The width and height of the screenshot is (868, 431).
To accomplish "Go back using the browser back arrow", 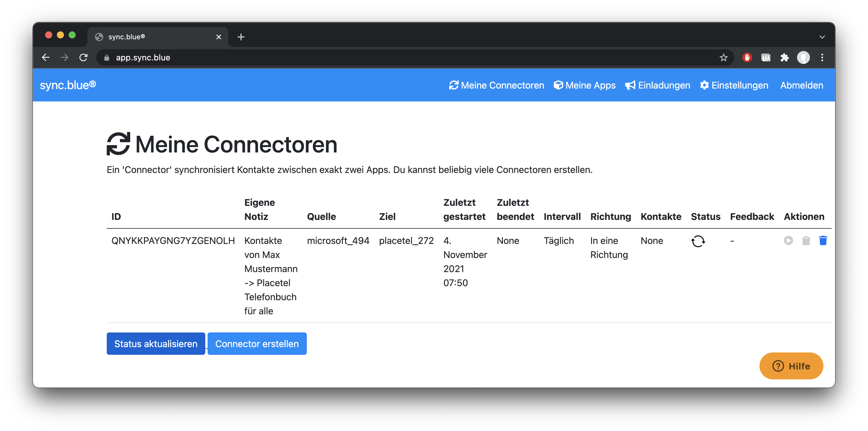I will coord(46,58).
